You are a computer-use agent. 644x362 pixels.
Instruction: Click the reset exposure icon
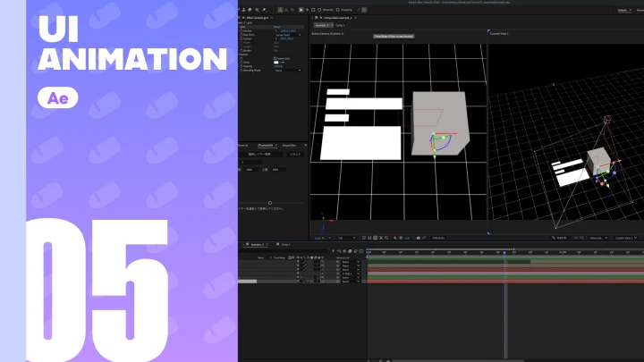pyautogui.click(x=401, y=238)
